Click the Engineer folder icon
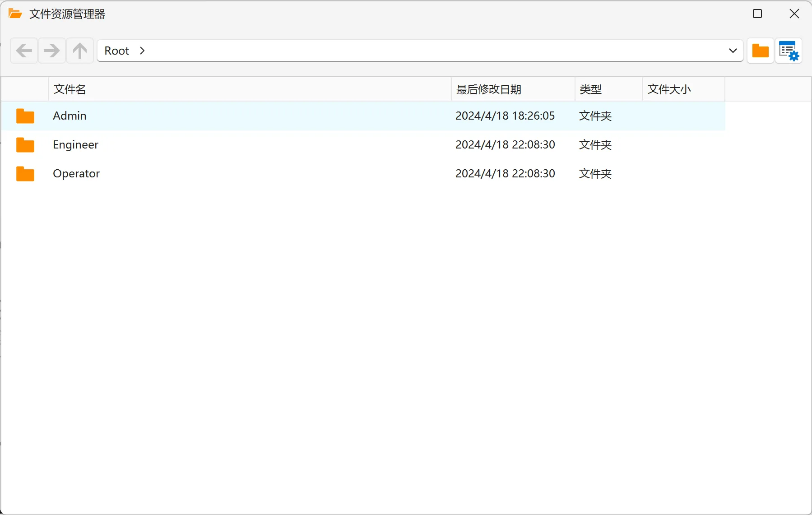812x515 pixels. click(25, 145)
